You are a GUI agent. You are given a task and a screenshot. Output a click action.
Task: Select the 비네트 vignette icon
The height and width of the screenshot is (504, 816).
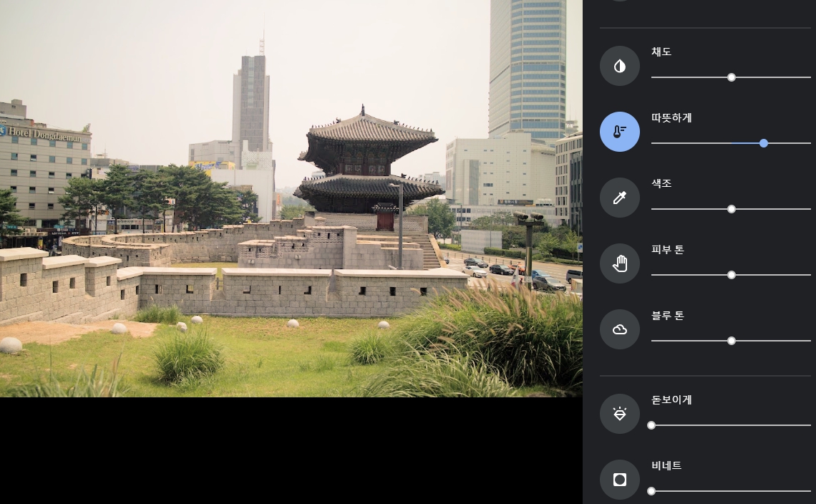point(619,480)
